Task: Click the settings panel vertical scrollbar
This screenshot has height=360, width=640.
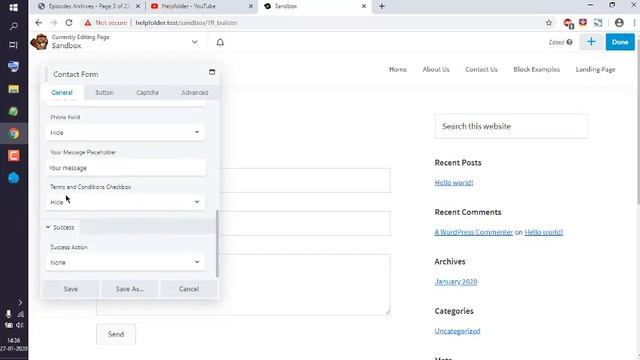Action: click(x=217, y=244)
